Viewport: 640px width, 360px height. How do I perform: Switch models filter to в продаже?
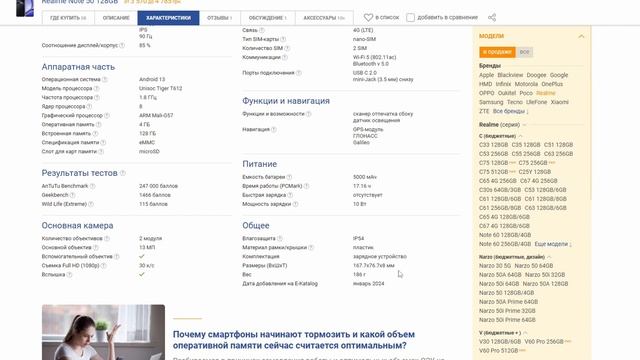click(497, 52)
